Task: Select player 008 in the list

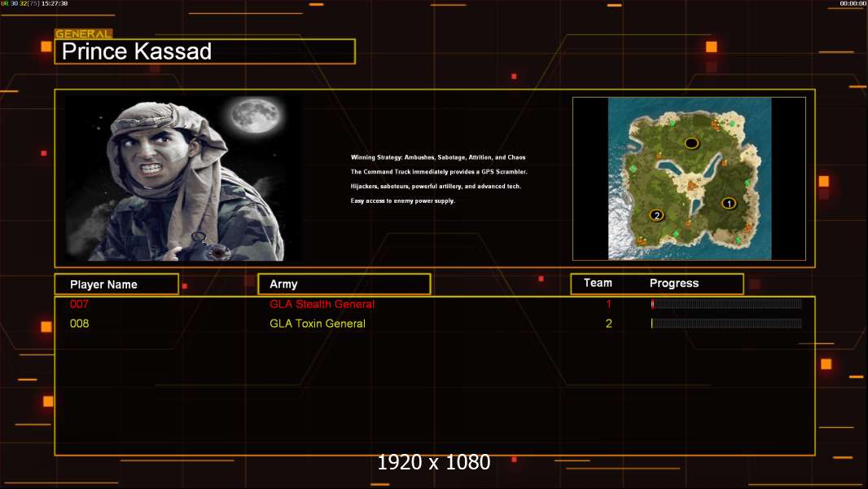Action: (x=79, y=324)
